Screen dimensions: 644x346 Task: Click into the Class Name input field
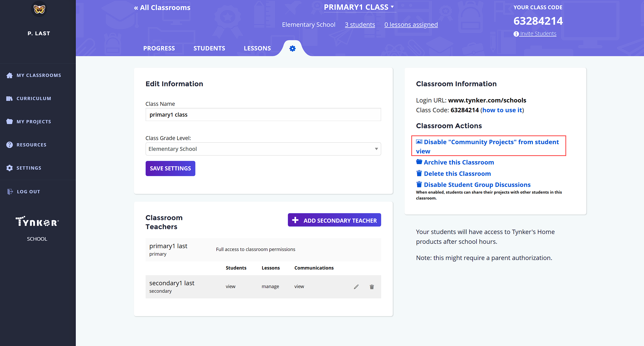coord(263,115)
